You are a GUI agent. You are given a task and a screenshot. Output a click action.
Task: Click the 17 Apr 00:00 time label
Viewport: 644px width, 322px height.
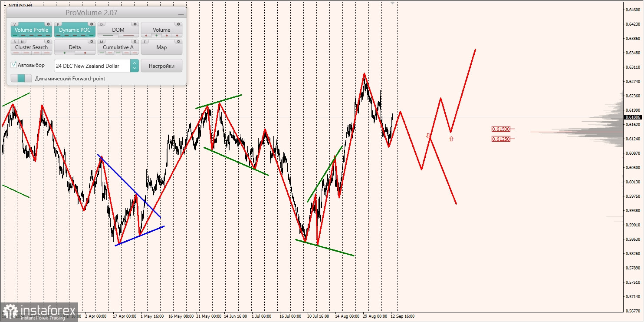(125, 316)
